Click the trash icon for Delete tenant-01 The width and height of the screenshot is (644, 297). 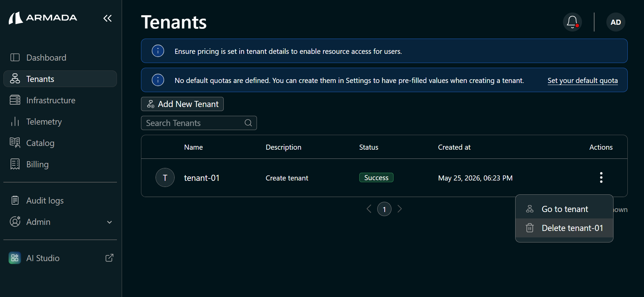coord(530,228)
